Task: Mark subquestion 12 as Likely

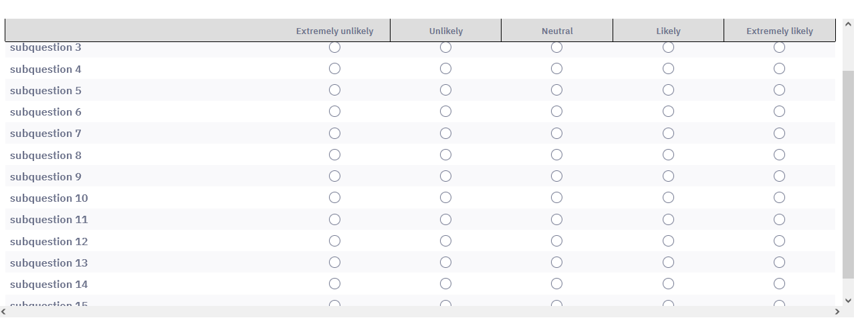Action: 668,241
